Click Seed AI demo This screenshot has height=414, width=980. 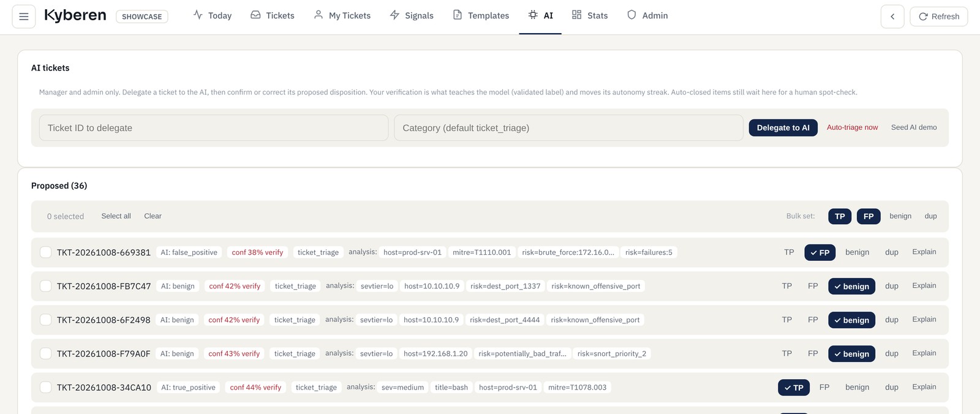914,127
